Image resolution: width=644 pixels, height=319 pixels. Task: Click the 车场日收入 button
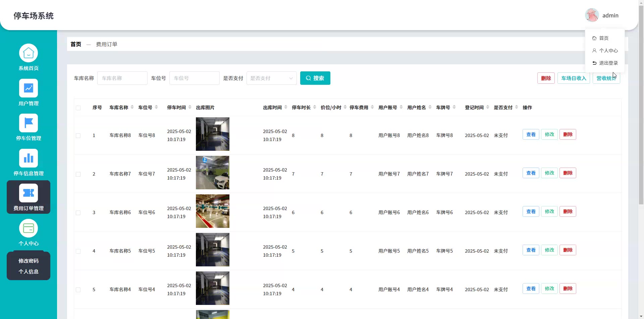tap(574, 78)
